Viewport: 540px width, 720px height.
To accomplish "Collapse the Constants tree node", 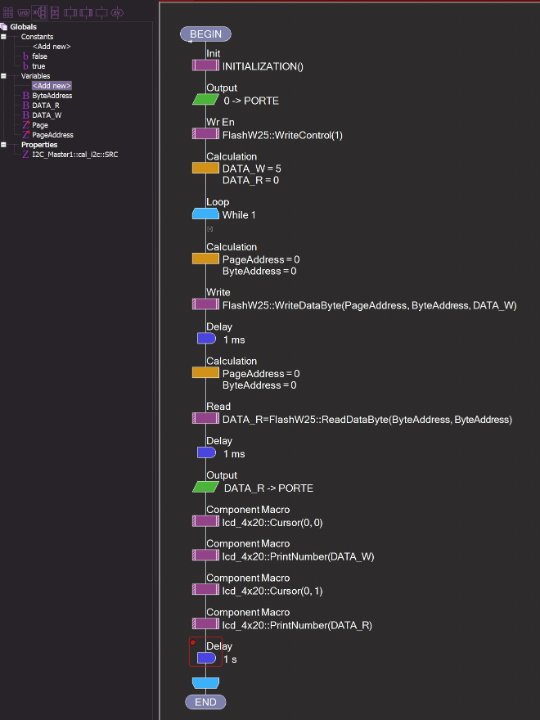I will coord(4,36).
